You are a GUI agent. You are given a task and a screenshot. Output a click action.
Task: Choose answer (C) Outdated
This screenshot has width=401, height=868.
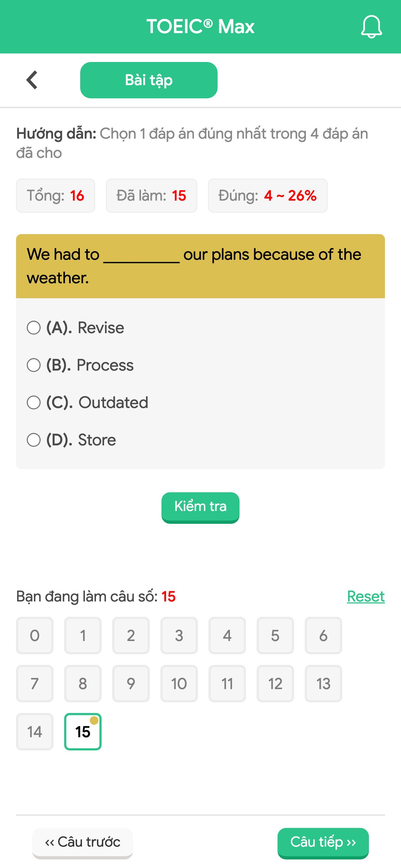coord(87,402)
